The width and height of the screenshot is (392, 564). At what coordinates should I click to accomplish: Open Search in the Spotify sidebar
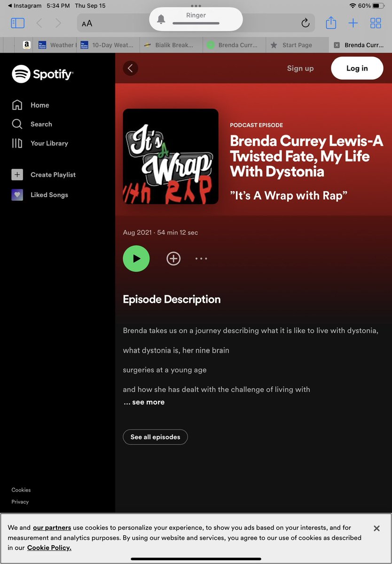coord(32,124)
